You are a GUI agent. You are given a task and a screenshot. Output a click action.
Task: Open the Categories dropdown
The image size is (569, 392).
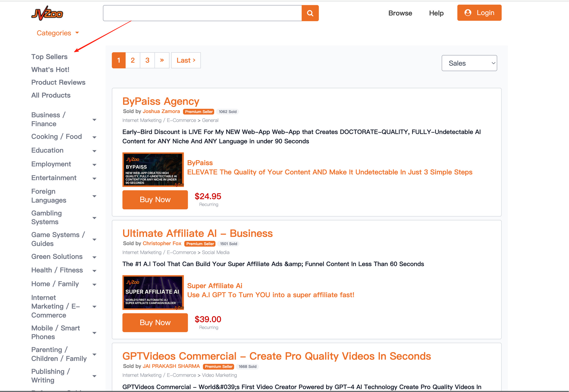pyautogui.click(x=58, y=33)
